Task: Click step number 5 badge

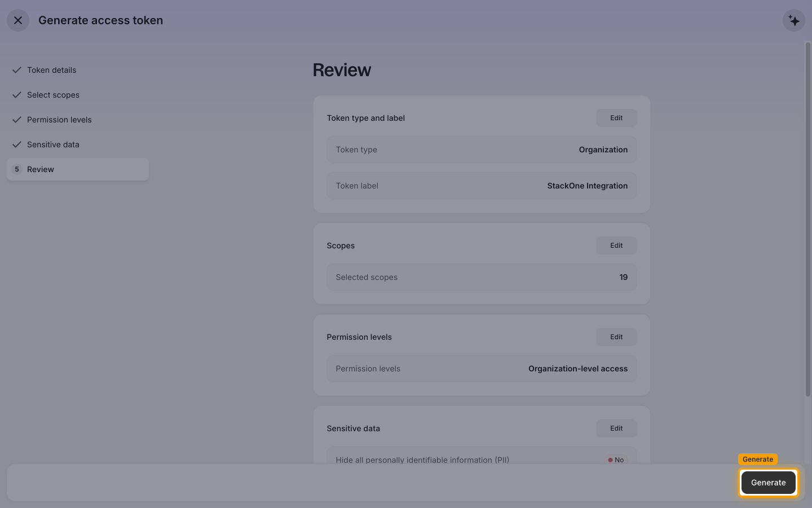Action: 17,169
